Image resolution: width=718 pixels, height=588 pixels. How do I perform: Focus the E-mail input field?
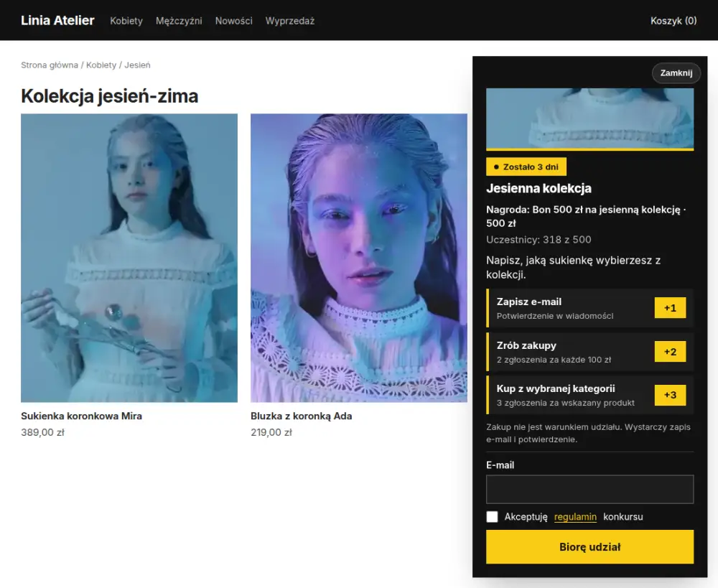click(x=589, y=489)
